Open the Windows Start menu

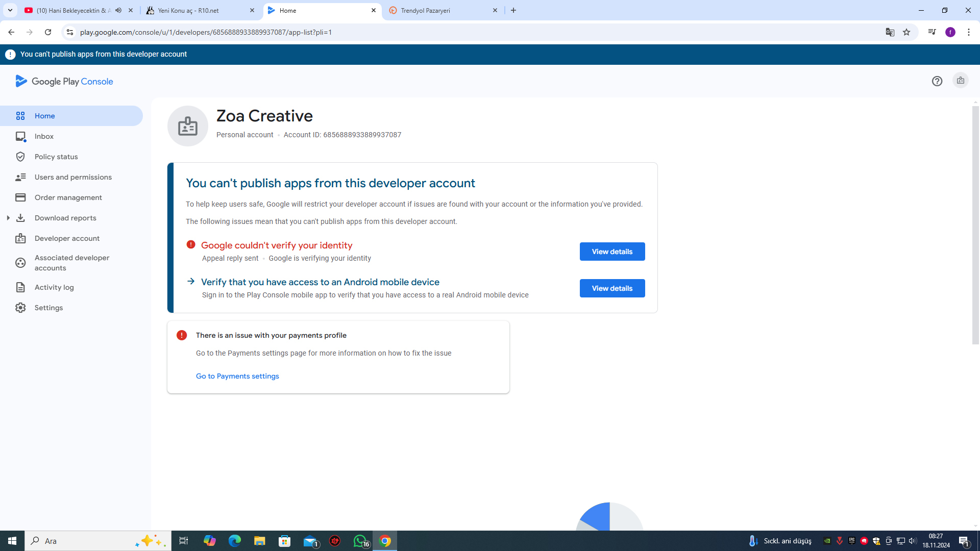click(12, 541)
